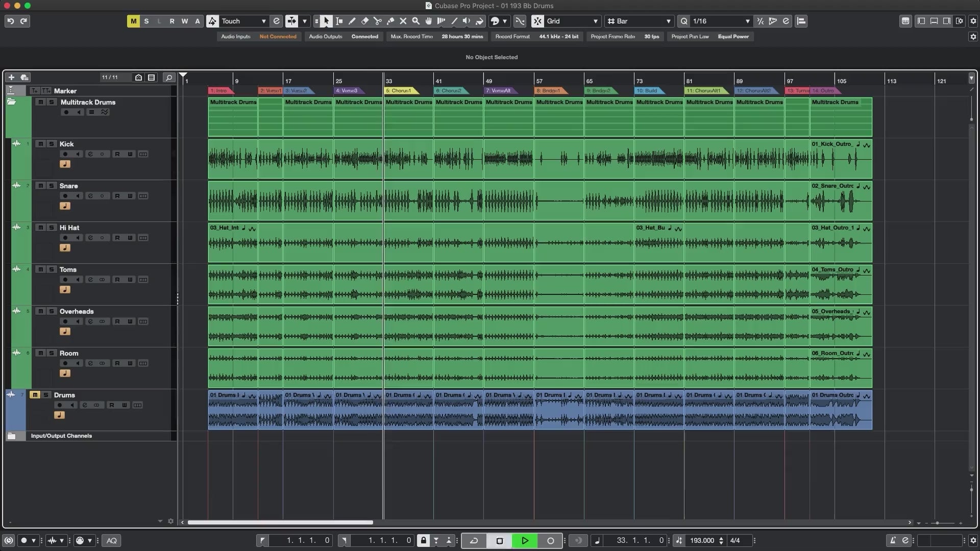
Task: Open the Grid snap type dropdown
Action: [x=572, y=21]
